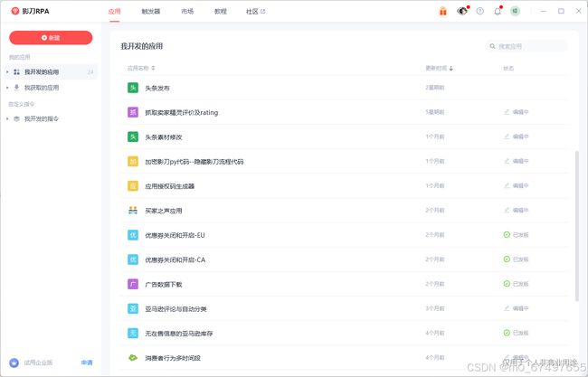Sort by the 应用名称 column arrows
Screen dimensions: 588x377
pyautogui.click(x=153, y=68)
